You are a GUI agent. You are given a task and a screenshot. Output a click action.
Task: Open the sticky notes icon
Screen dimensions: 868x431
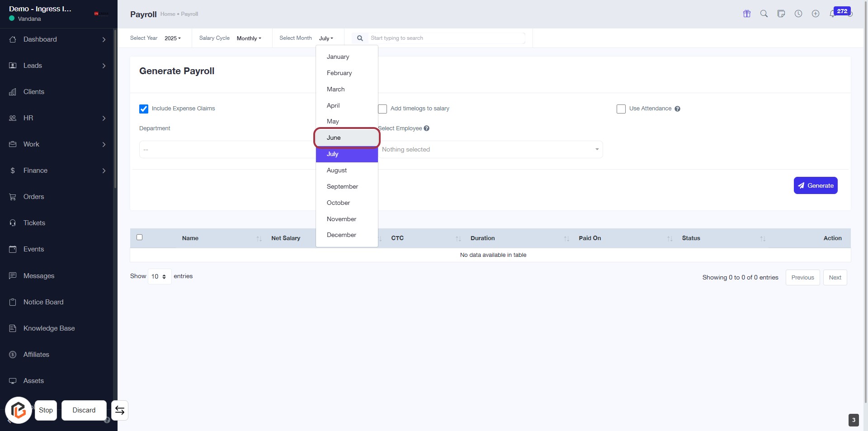pos(781,14)
